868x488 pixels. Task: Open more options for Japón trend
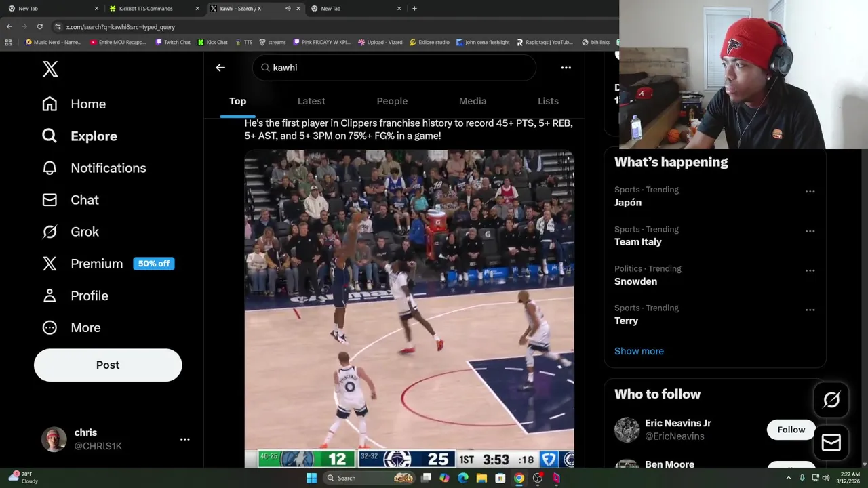[810, 192]
